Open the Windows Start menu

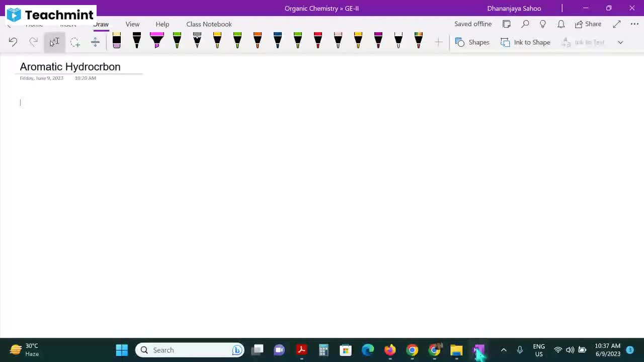click(x=122, y=350)
